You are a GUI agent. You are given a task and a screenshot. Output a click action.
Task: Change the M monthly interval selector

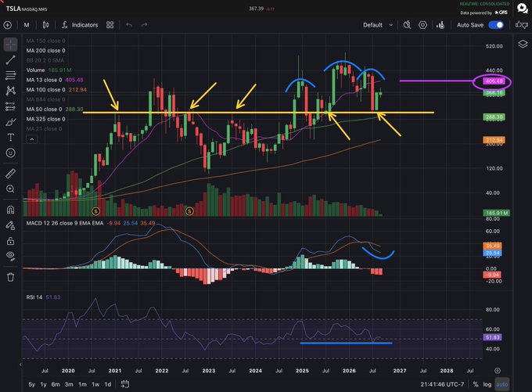[27, 25]
